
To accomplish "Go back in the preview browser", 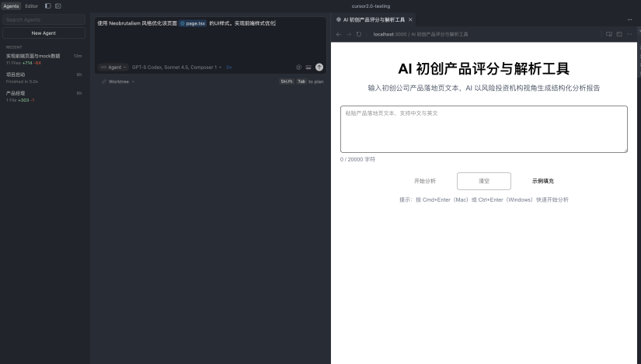I will click(x=339, y=34).
